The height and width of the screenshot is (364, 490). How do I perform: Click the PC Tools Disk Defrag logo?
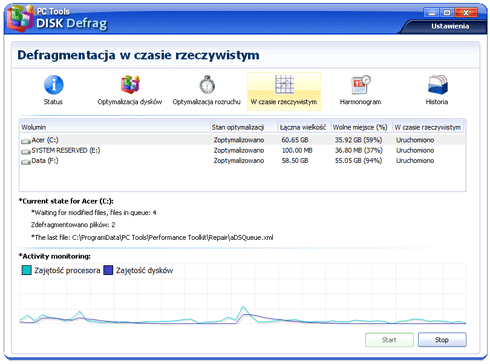pyautogui.click(x=20, y=18)
